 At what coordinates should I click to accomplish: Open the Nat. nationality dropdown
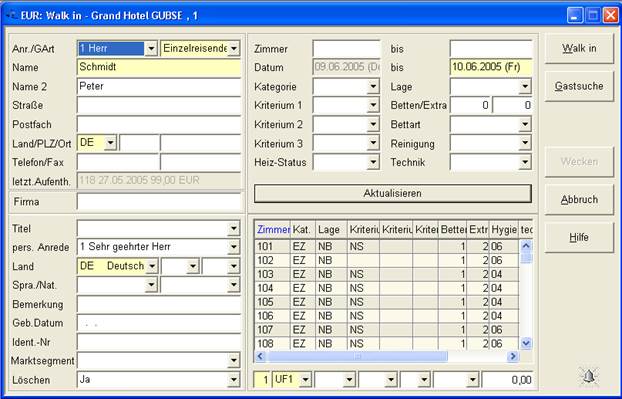click(234, 285)
